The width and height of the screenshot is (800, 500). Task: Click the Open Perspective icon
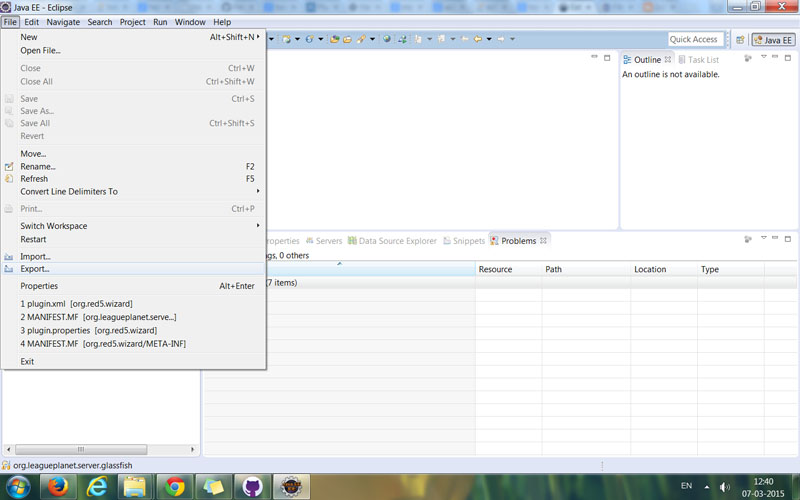740,39
